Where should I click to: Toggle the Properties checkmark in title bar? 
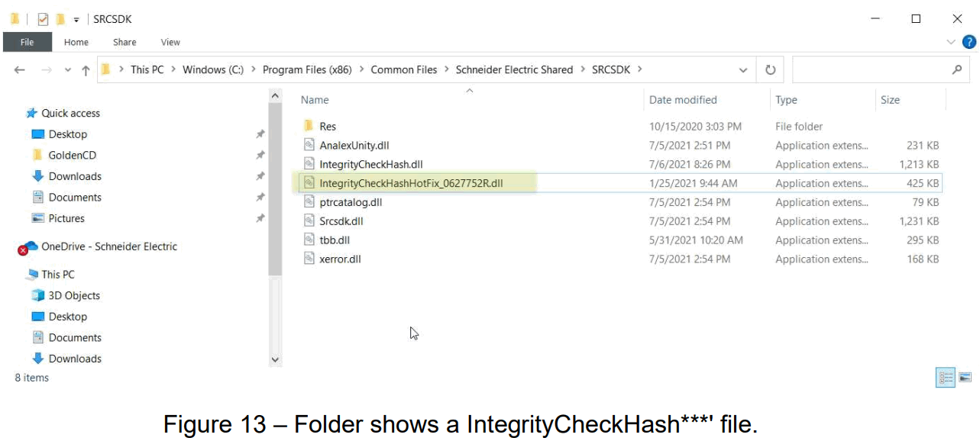point(43,19)
